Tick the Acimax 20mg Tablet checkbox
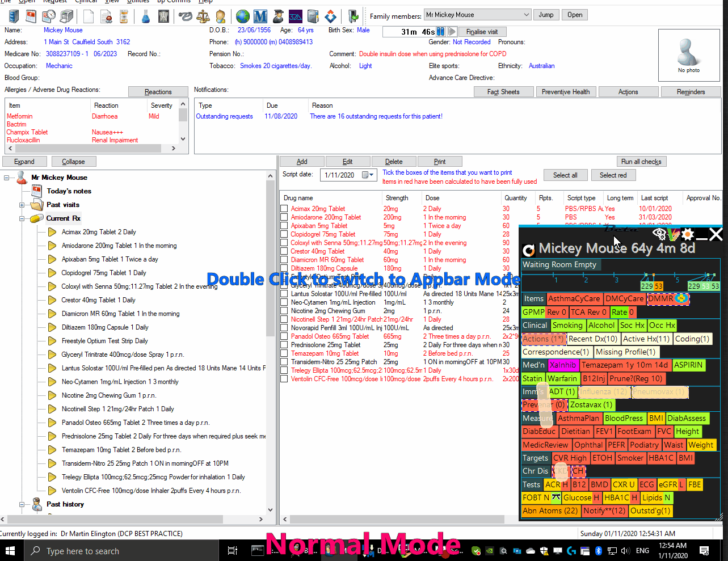728x561 pixels. (x=284, y=209)
